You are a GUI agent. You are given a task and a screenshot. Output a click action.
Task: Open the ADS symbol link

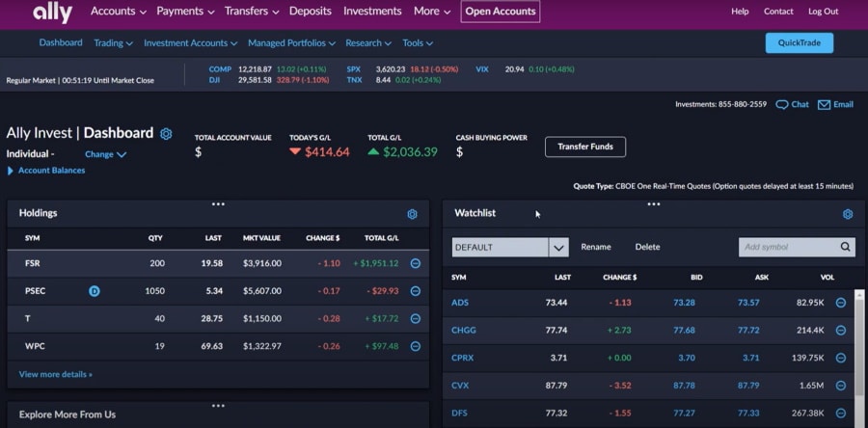point(459,303)
